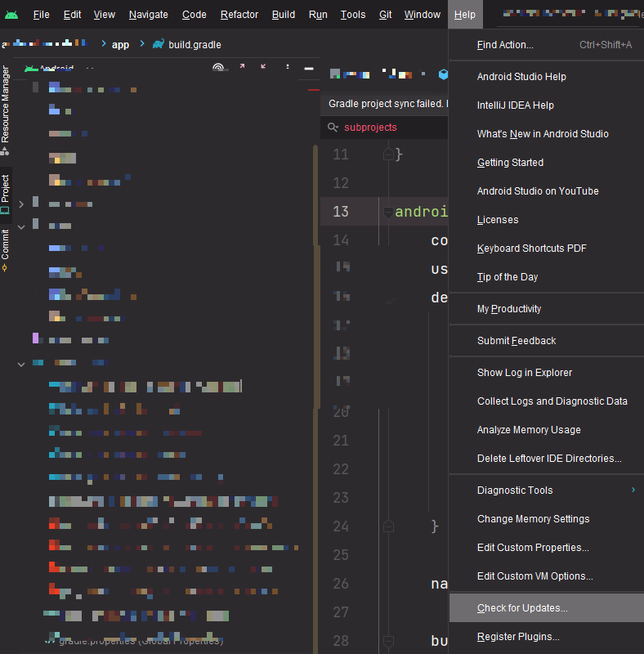Choose Edit Custom VM Options...
The width and height of the screenshot is (644, 654).
point(547,576)
